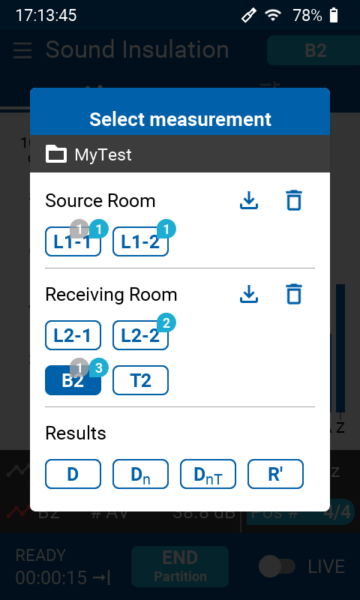Delete Receiving Room data with trash icon

pyautogui.click(x=294, y=294)
